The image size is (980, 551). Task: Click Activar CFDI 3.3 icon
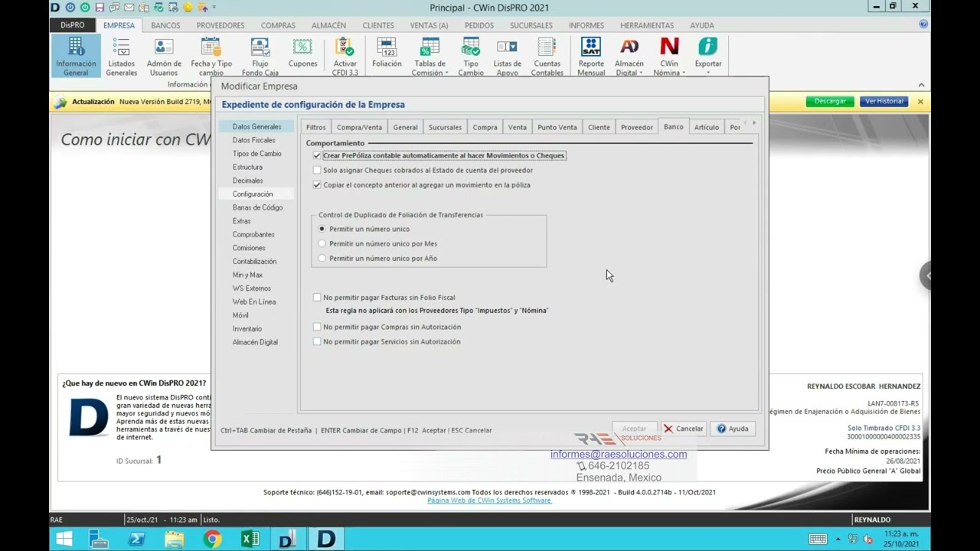(345, 56)
